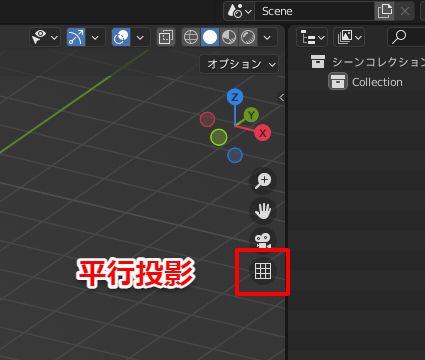425x360 pixels.
Task: Select シーンコレクション in outliner
Action: 378,62
